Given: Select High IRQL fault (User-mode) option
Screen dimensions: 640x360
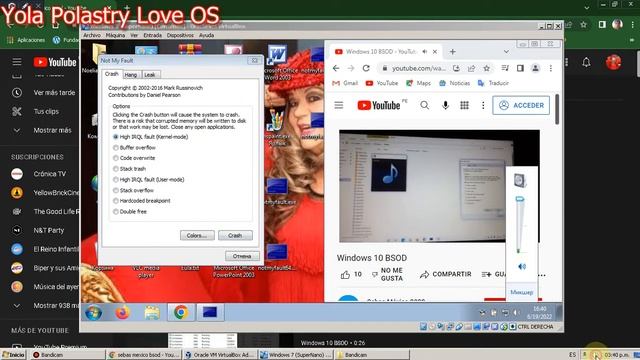Looking at the screenshot, I should 149,180.
